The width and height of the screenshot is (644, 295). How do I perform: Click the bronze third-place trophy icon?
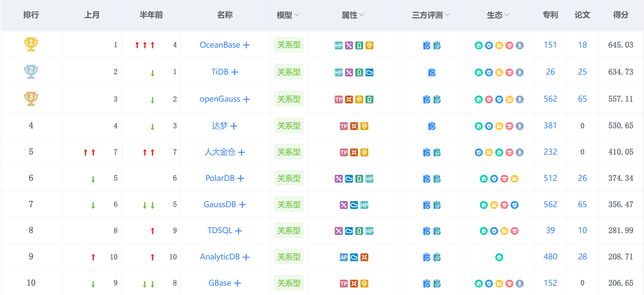click(31, 98)
